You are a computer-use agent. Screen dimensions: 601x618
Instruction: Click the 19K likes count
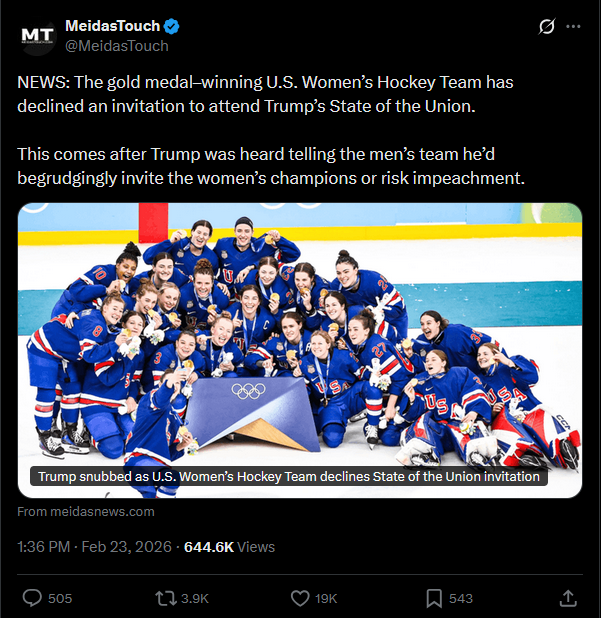click(327, 598)
